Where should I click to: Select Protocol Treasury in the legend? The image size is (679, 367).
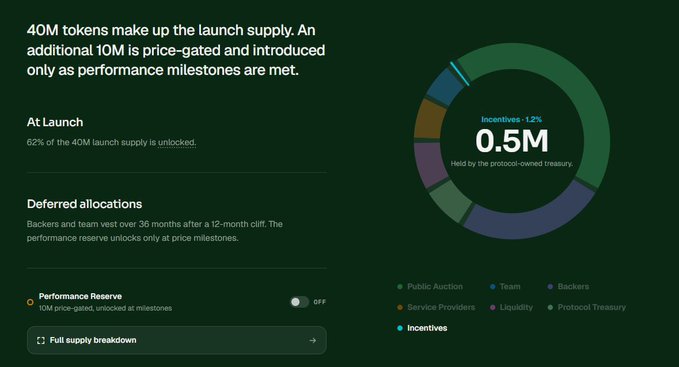tap(587, 307)
